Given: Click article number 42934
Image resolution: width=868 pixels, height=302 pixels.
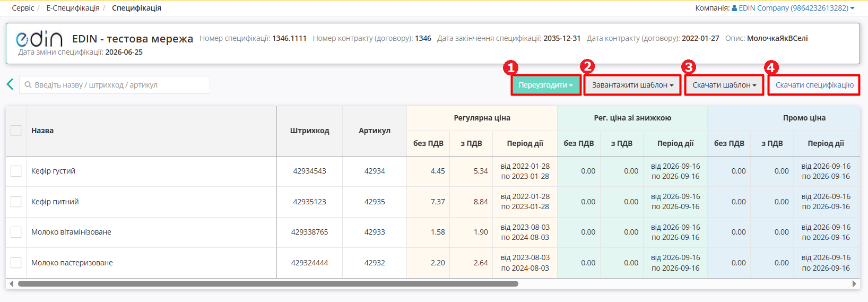Looking at the screenshot, I should point(375,171).
